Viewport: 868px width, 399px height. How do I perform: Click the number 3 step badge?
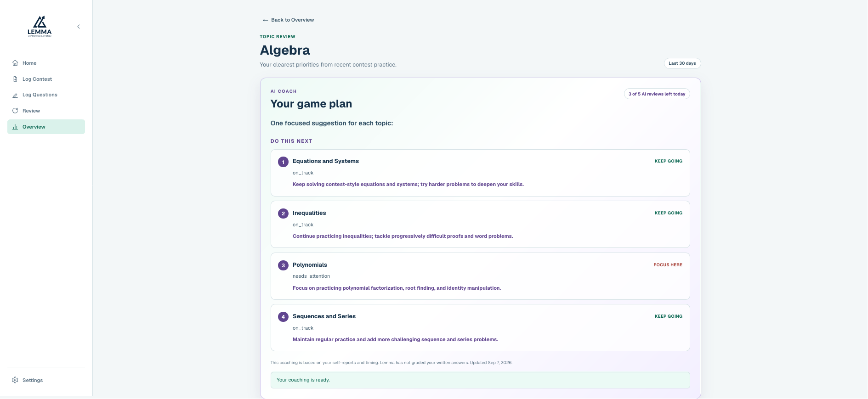click(x=283, y=265)
